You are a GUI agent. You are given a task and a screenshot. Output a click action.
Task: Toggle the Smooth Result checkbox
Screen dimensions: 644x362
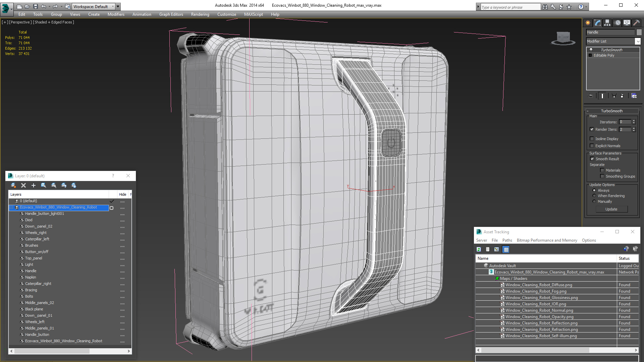(592, 159)
